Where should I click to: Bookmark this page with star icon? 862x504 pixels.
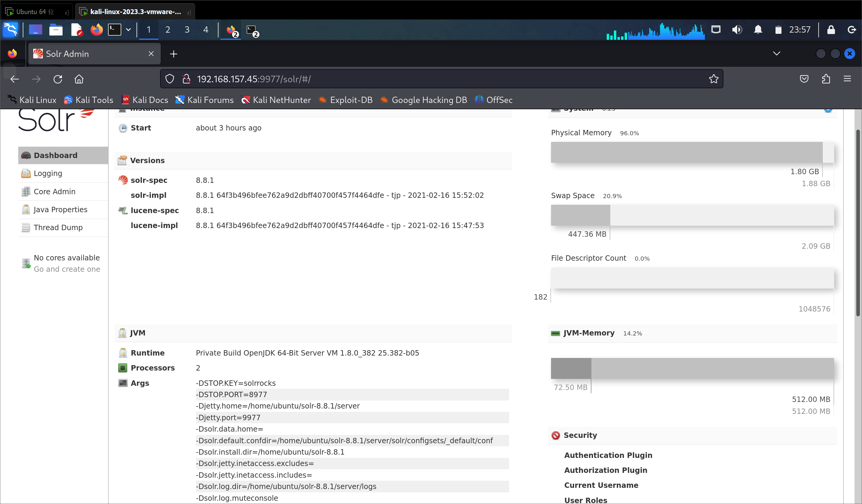pyautogui.click(x=713, y=79)
